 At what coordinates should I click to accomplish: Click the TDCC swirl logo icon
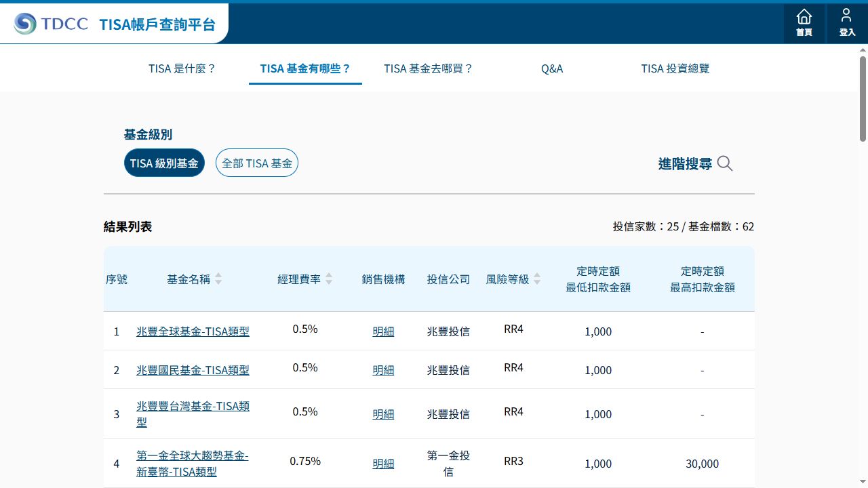pos(25,24)
